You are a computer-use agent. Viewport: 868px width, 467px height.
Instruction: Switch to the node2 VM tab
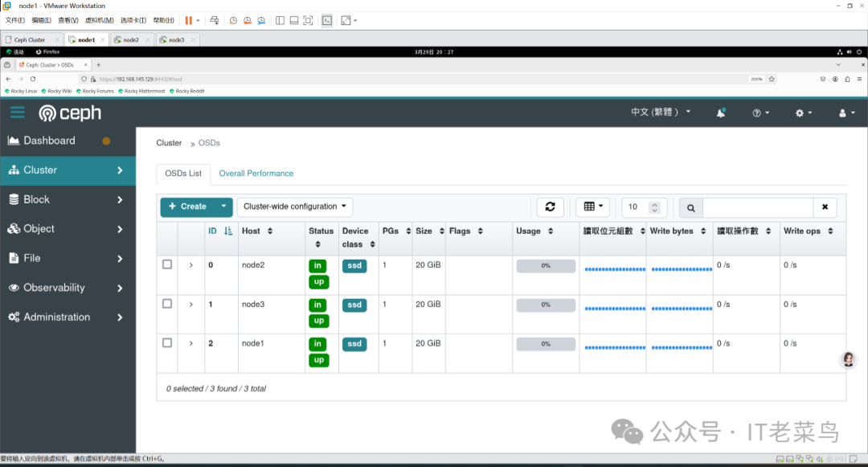pos(131,40)
